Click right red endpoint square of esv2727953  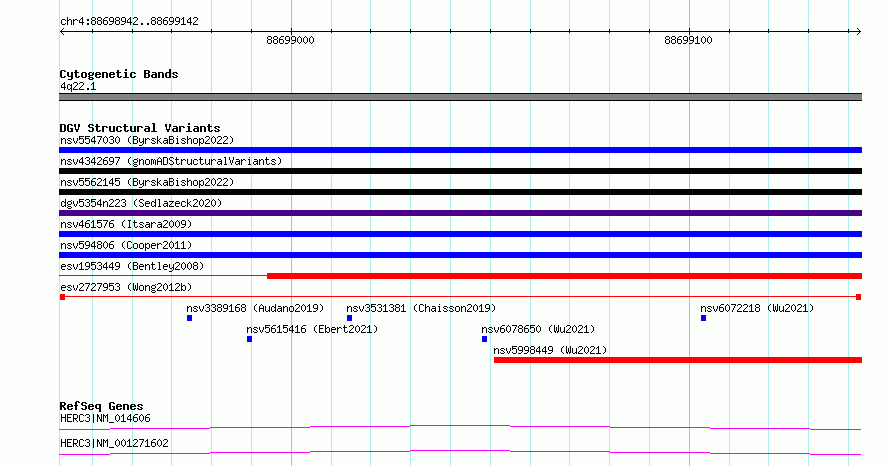tap(859, 297)
